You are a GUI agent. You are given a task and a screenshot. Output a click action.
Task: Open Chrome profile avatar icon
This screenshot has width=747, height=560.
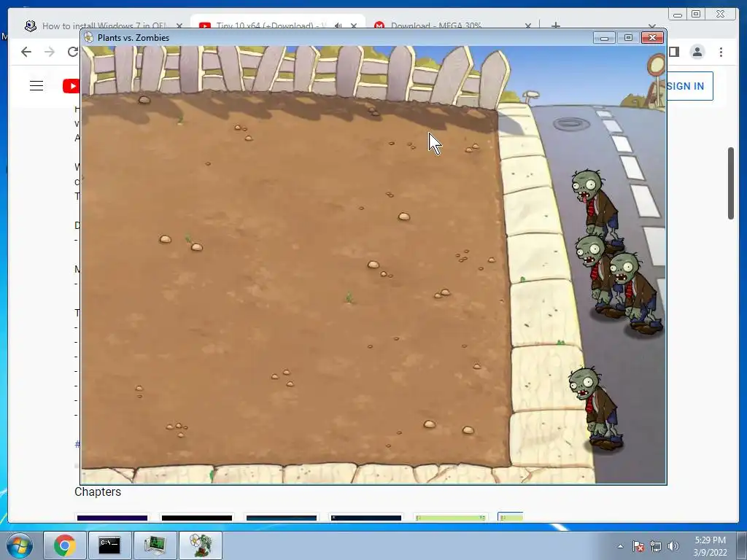697,52
